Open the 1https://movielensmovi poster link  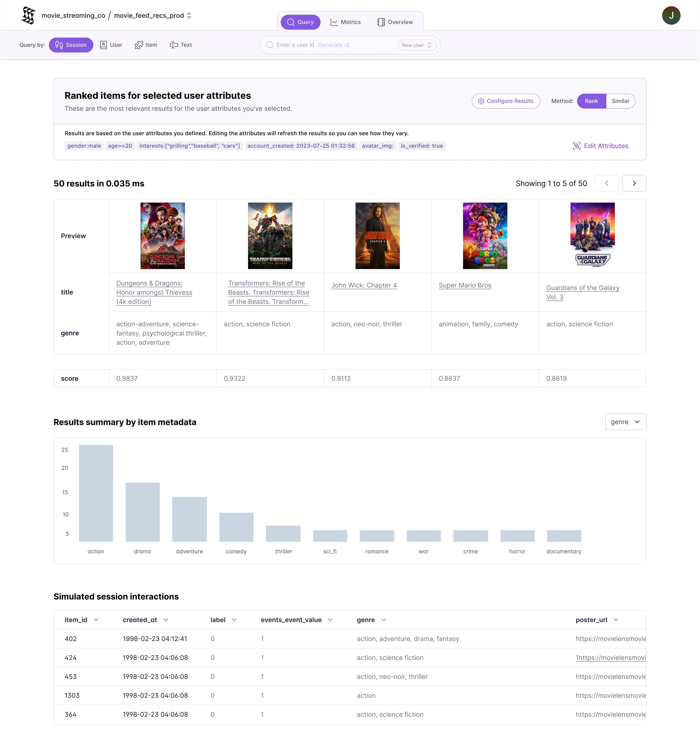point(611,658)
